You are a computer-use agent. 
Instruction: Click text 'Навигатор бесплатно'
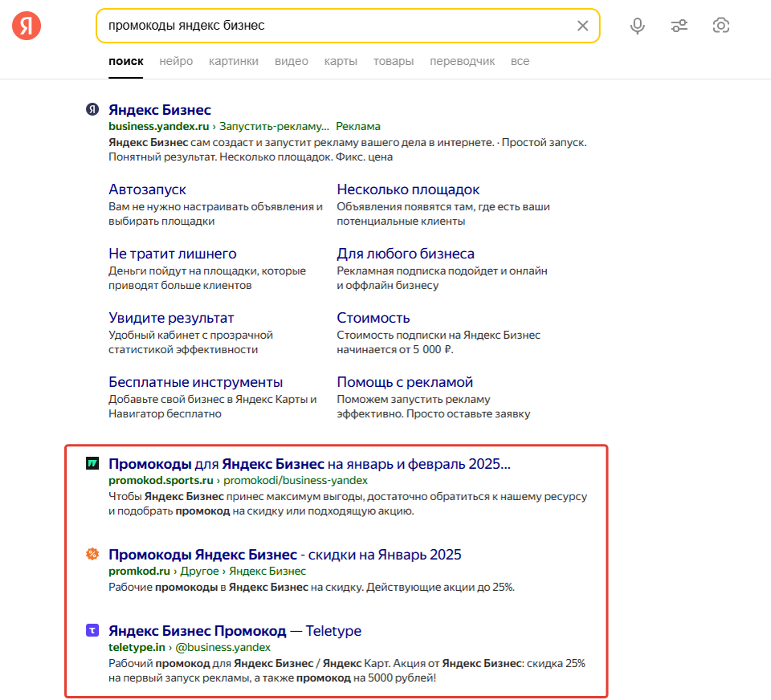[165, 414]
